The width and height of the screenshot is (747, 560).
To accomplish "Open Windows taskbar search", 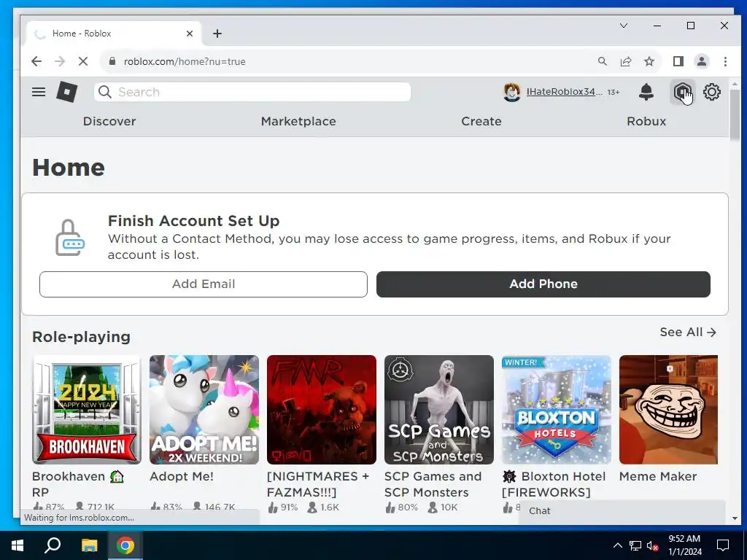I will [x=53, y=545].
